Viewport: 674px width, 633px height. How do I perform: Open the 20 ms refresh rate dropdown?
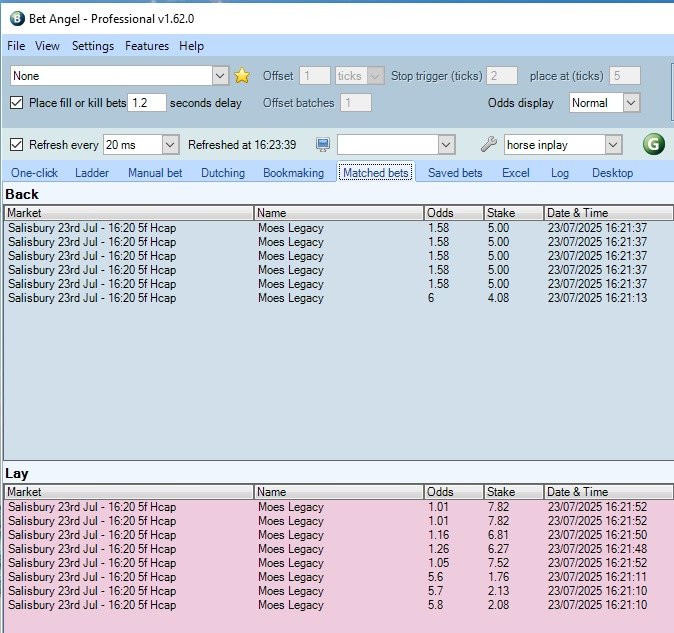pos(170,144)
